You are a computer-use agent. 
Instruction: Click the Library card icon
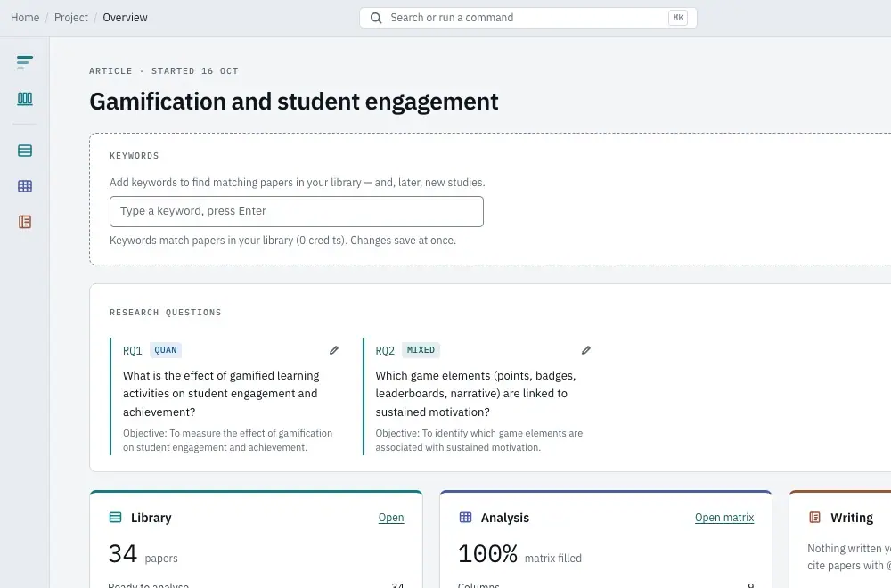click(x=115, y=518)
